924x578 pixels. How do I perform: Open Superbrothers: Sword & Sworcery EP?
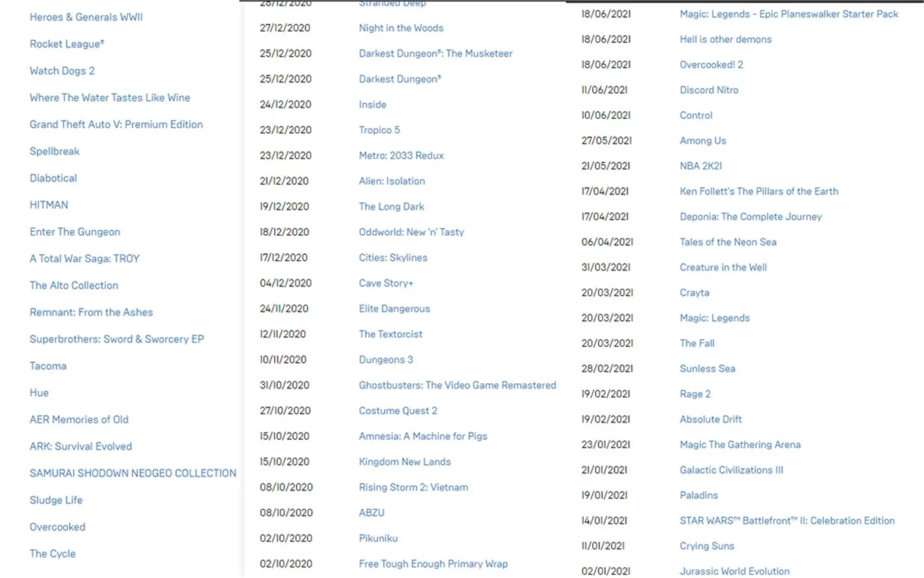click(117, 339)
